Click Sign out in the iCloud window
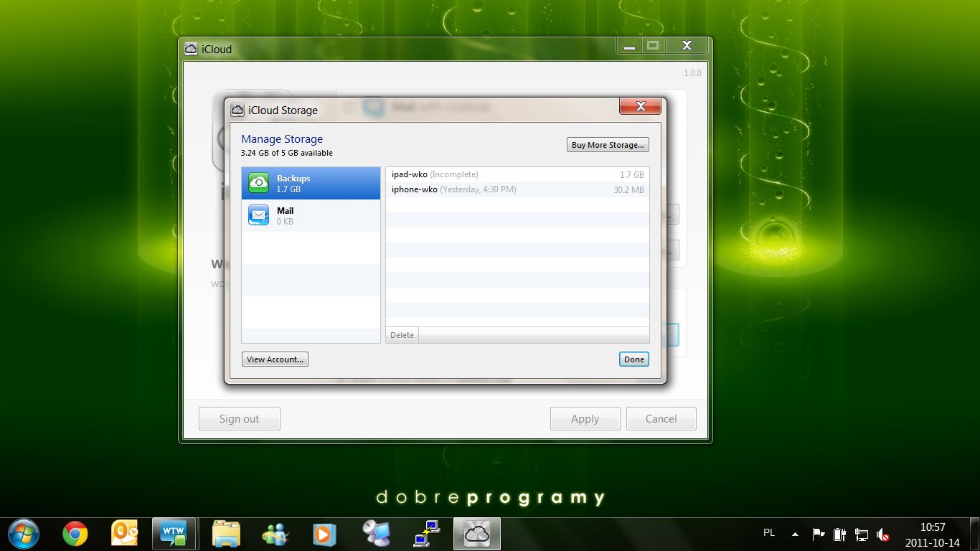The height and width of the screenshot is (551, 980). click(240, 419)
